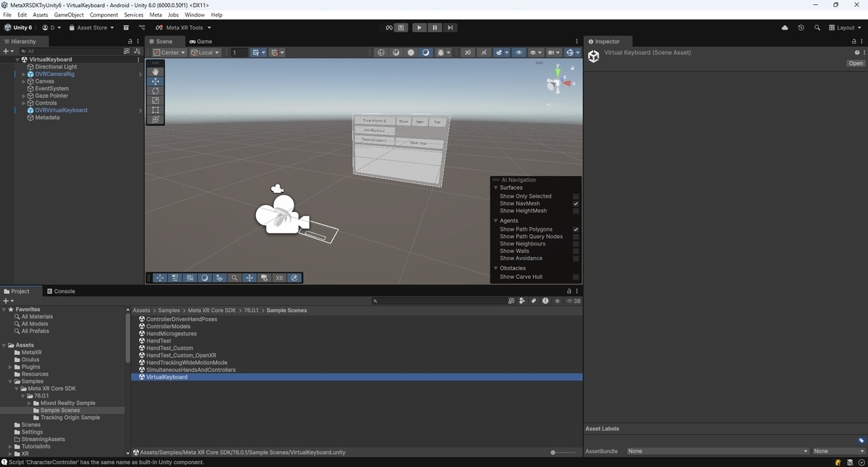This screenshot has height=467, width=868.
Task: Click the Pause button
Action: 435,28
